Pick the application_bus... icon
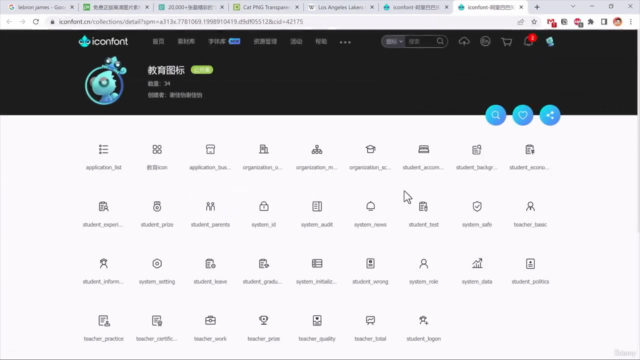Screen dimensions: 640x360 point(210,149)
